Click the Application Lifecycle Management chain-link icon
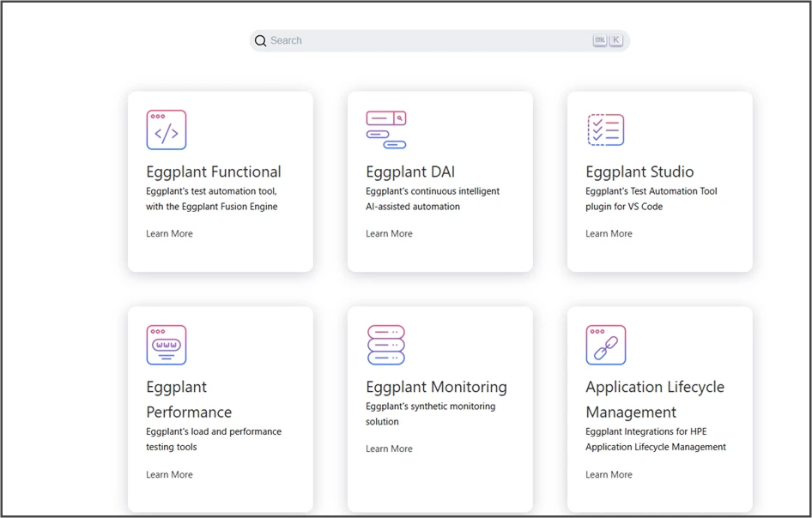Image resolution: width=812 pixels, height=518 pixels. [x=605, y=345]
